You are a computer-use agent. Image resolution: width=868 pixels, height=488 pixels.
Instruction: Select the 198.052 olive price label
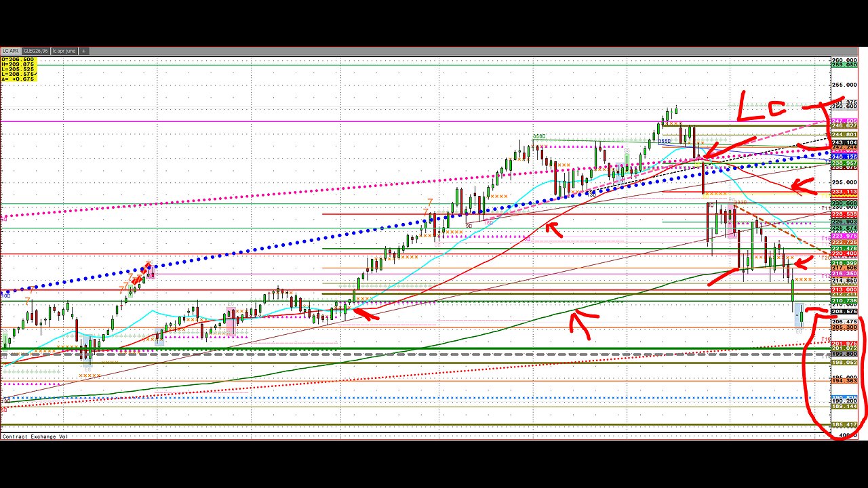(x=844, y=363)
